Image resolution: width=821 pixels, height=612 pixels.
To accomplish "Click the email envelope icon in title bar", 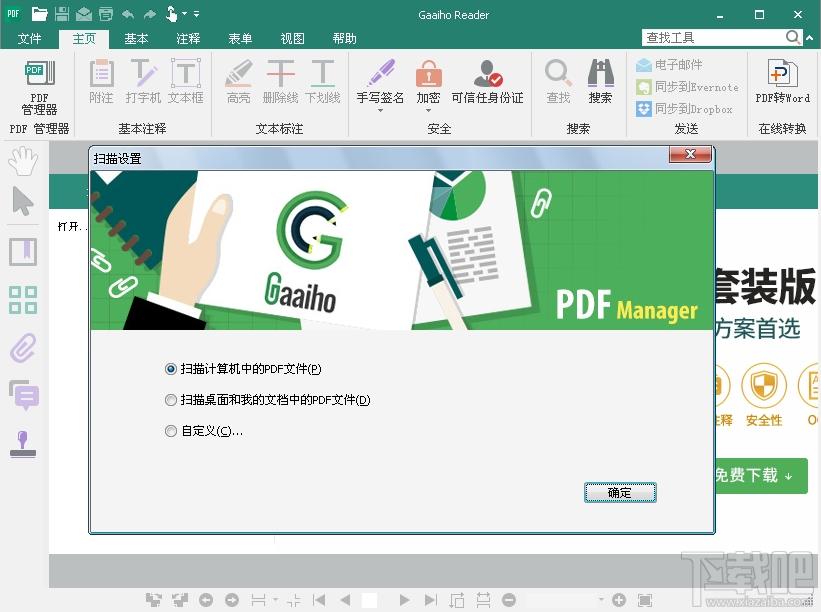I will pyautogui.click(x=84, y=14).
